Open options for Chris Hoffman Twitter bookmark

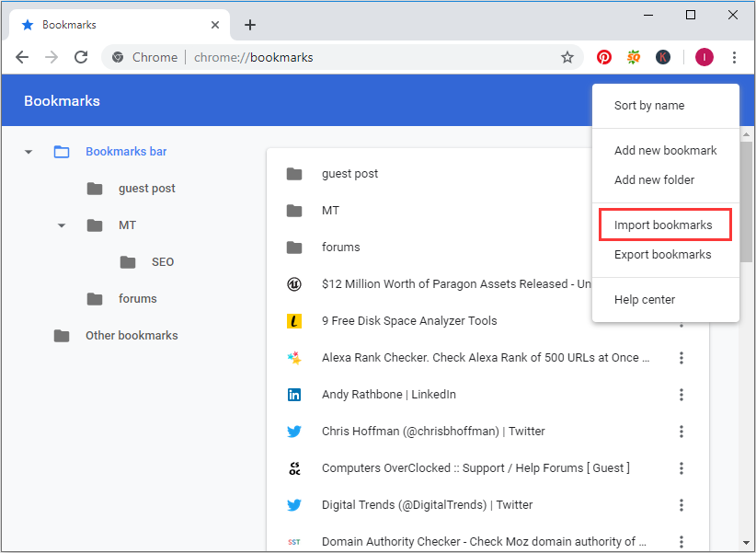(682, 432)
